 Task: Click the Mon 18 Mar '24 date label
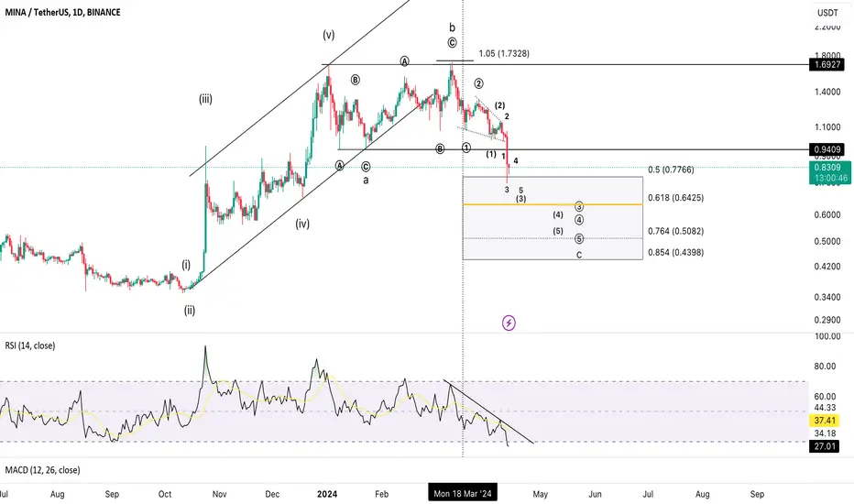[x=463, y=494]
